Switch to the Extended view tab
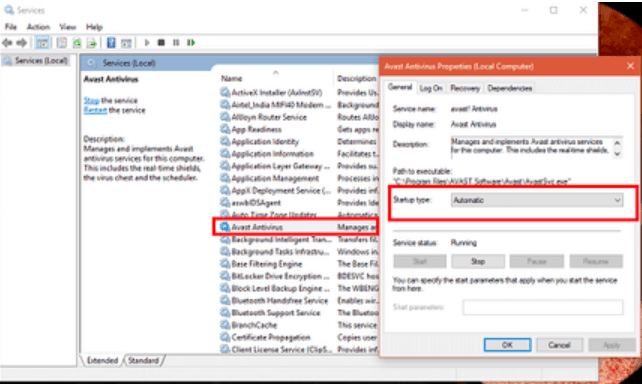This screenshot has width=642, height=384. tap(102, 361)
